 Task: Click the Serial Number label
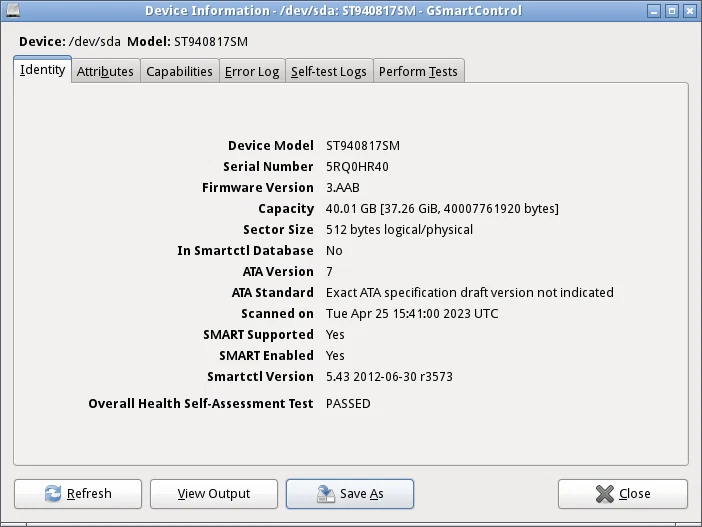268,167
